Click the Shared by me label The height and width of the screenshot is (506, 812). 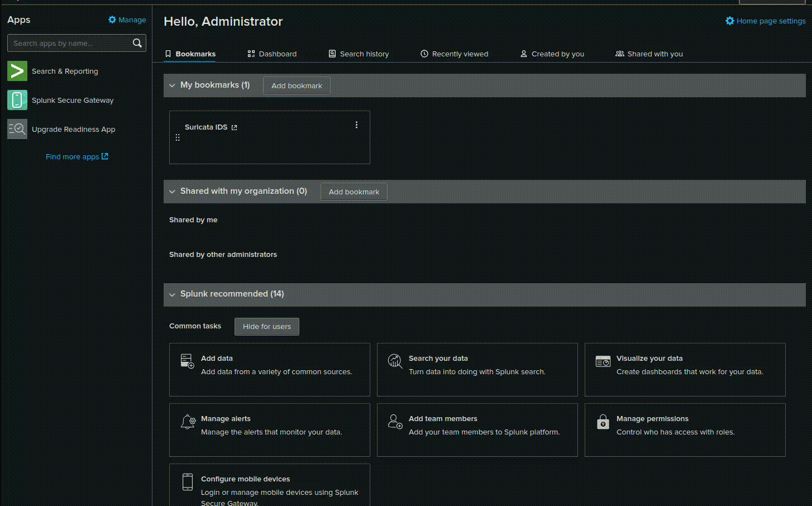[193, 219]
